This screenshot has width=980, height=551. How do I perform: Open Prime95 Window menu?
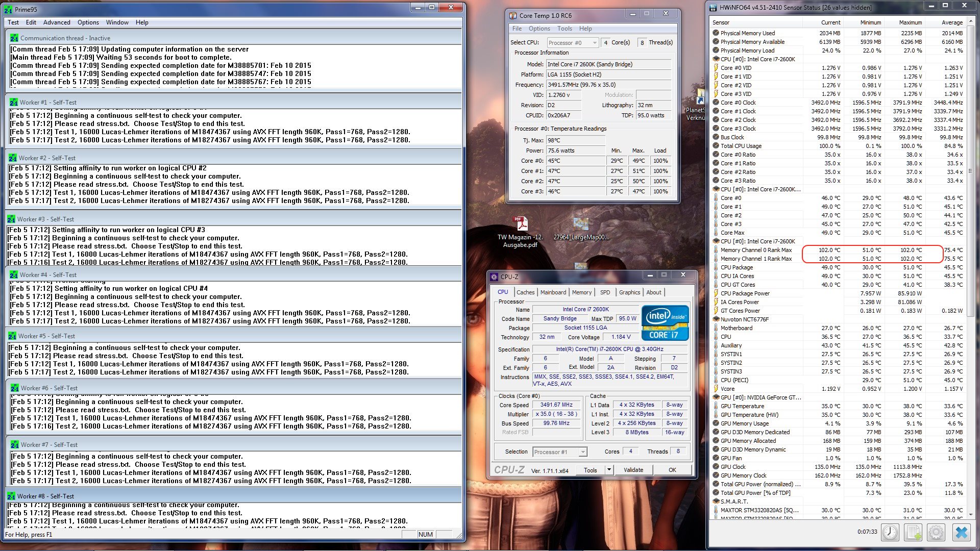tap(117, 22)
